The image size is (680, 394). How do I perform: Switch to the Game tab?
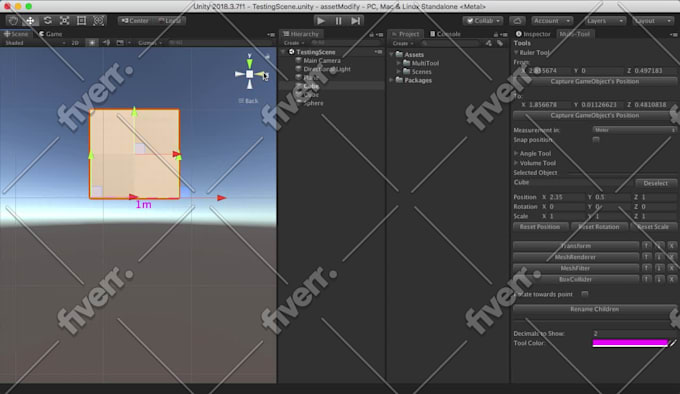pyautogui.click(x=50, y=34)
